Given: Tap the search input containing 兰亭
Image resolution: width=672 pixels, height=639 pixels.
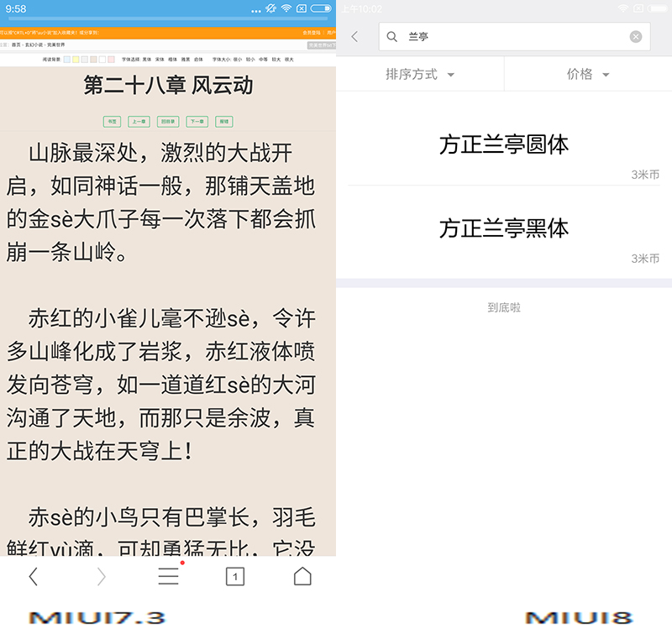Looking at the screenshot, I should pyautogui.click(x=514, y=37).
